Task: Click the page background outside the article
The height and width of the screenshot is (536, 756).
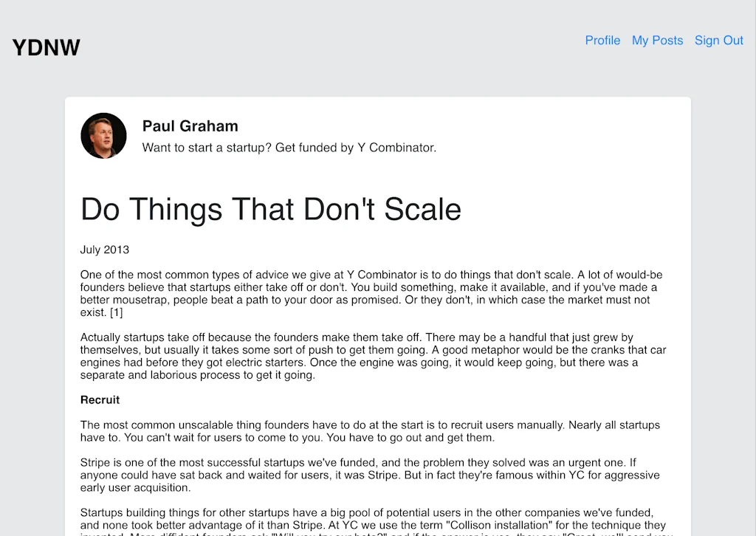Action: [x=30, y=295]
